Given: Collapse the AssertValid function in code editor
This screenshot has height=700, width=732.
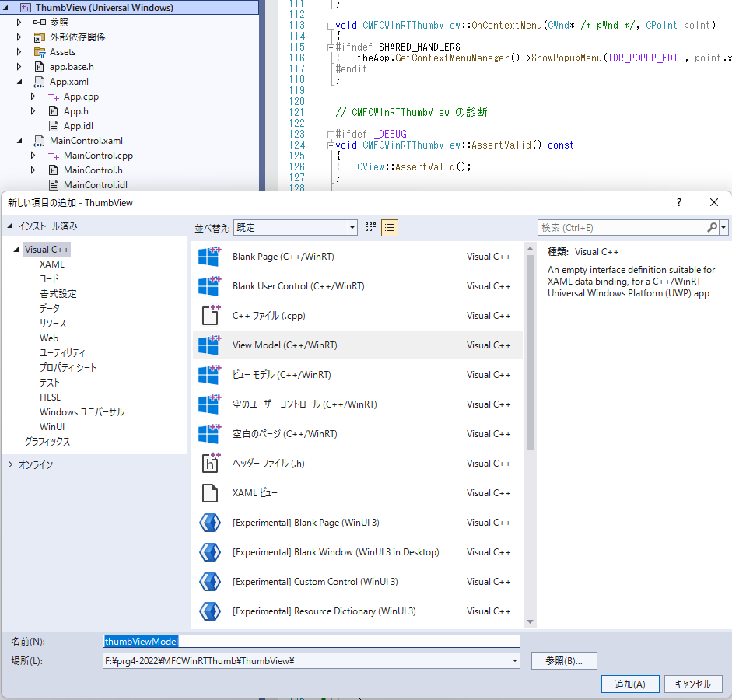Looking at the screenshot, I should click(x=331, y=145).
